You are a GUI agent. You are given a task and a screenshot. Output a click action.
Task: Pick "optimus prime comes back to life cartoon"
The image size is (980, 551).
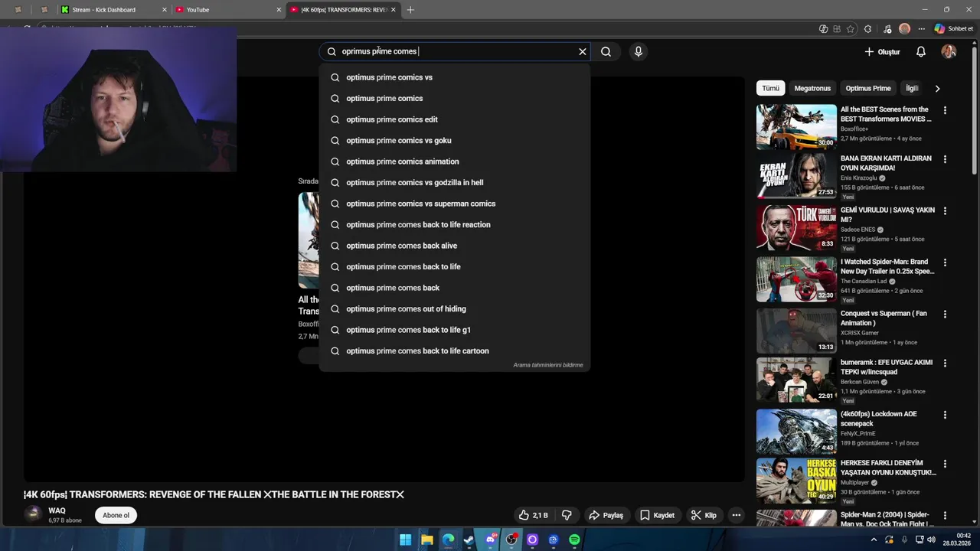[455, 350]
